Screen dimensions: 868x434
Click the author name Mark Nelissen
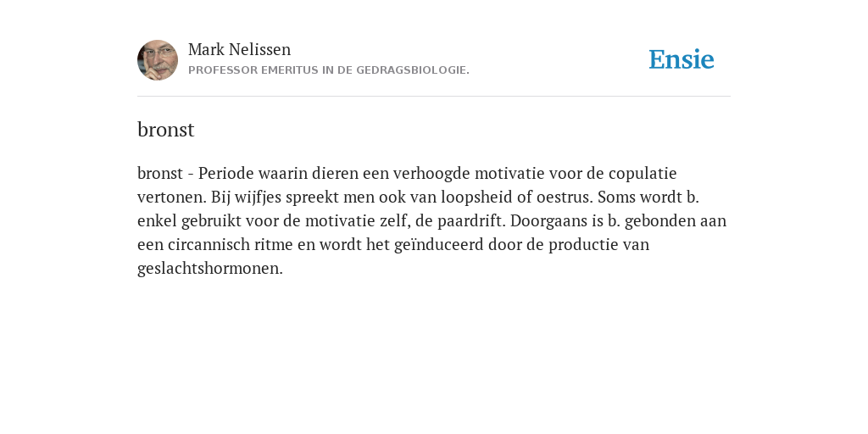click(239, 50)
